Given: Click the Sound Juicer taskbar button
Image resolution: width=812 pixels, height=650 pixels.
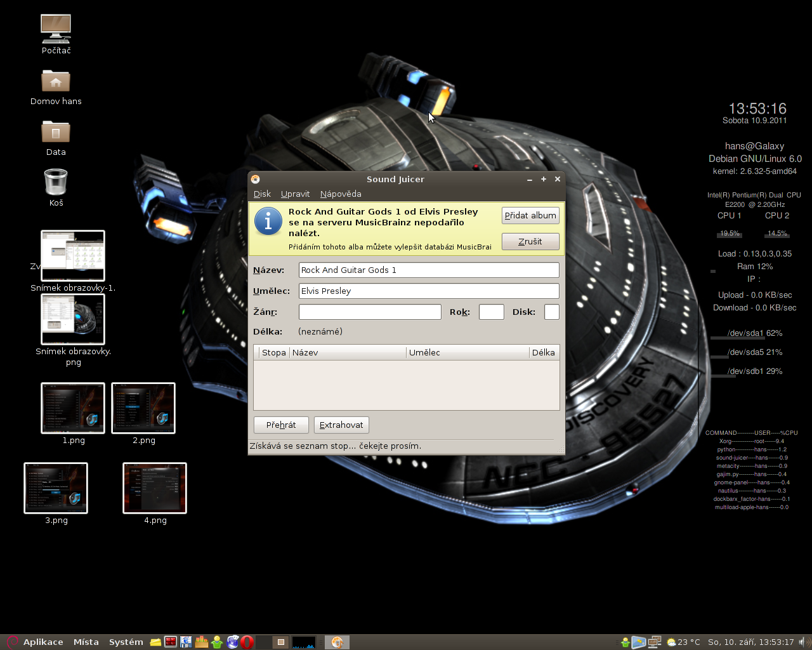Looking at the screenshot, I should tap(337, 642).
